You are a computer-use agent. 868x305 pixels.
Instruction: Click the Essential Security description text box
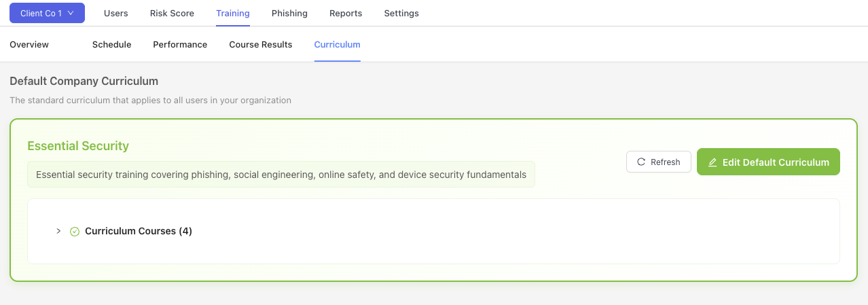[x=281, y=175]
